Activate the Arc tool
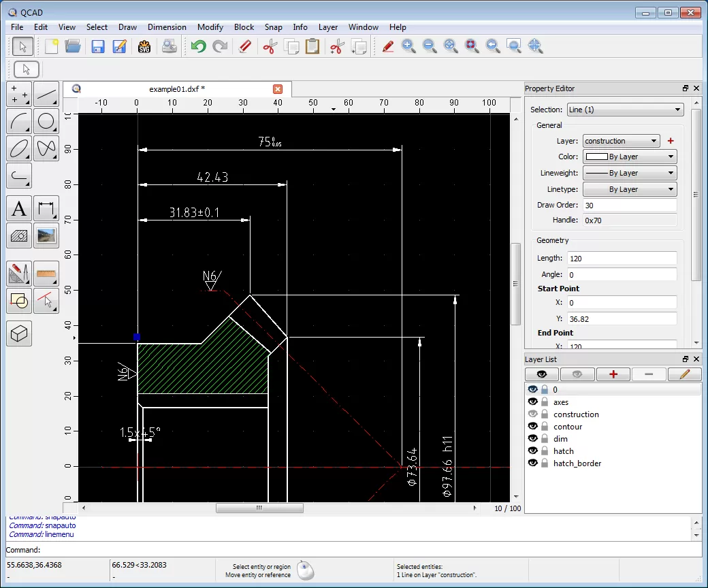708x588 pixels. point(19,121)
